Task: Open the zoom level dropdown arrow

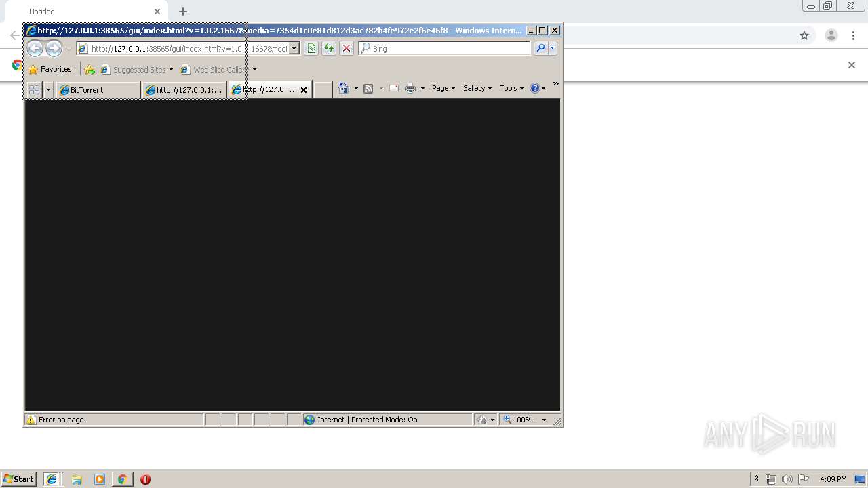Action: tap(544, 420)
